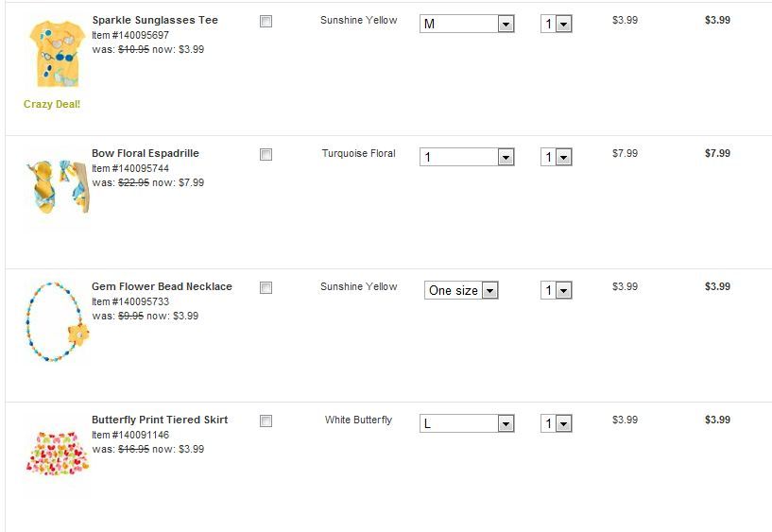772x532 pixels.
Task: Open the Sparkle Sunglasses Tee product link
Action: click(155, 20)
